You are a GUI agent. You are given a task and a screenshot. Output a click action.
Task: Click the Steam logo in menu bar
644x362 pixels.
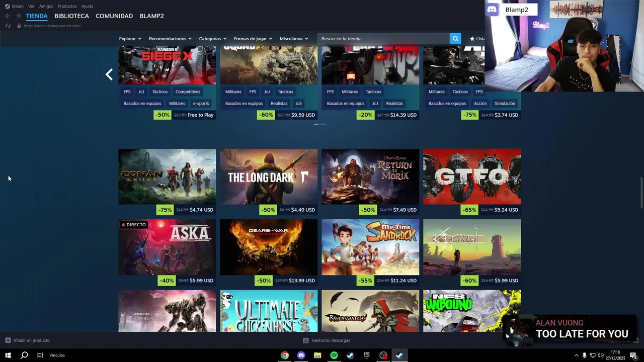[x=7, y=6]
